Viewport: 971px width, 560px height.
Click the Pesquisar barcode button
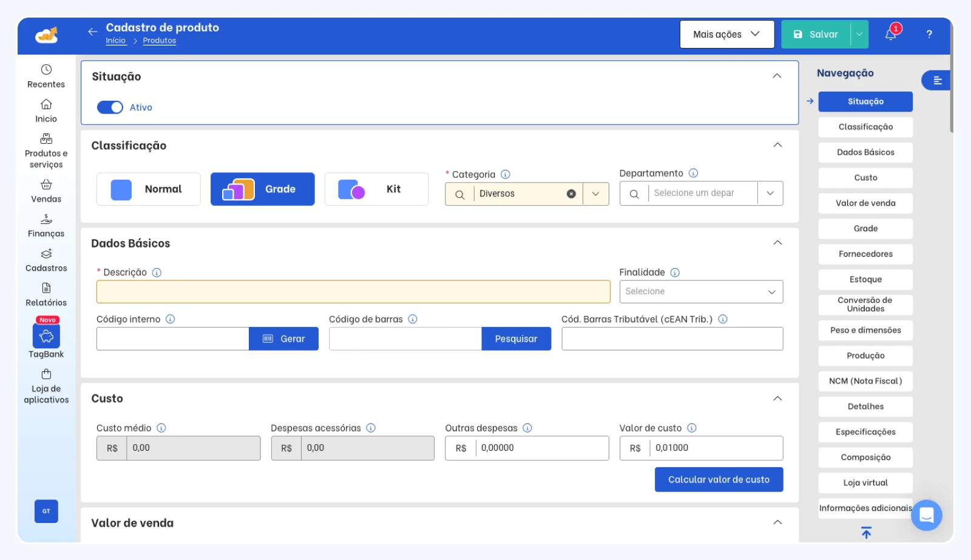point(516,339)
